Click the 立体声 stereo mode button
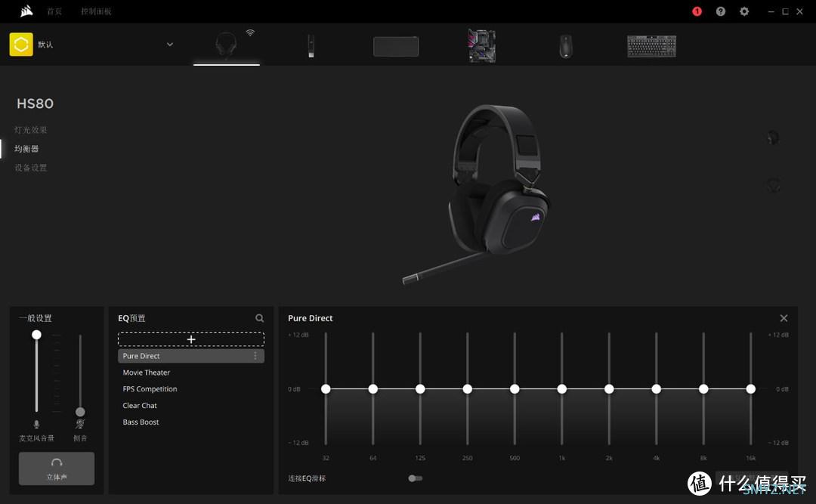This screenshot has height=504, width=816. 57,468
